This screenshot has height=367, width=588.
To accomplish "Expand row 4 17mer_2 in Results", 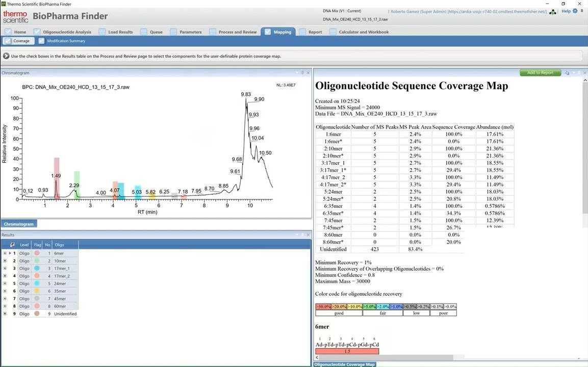I will tap(5, 276).
